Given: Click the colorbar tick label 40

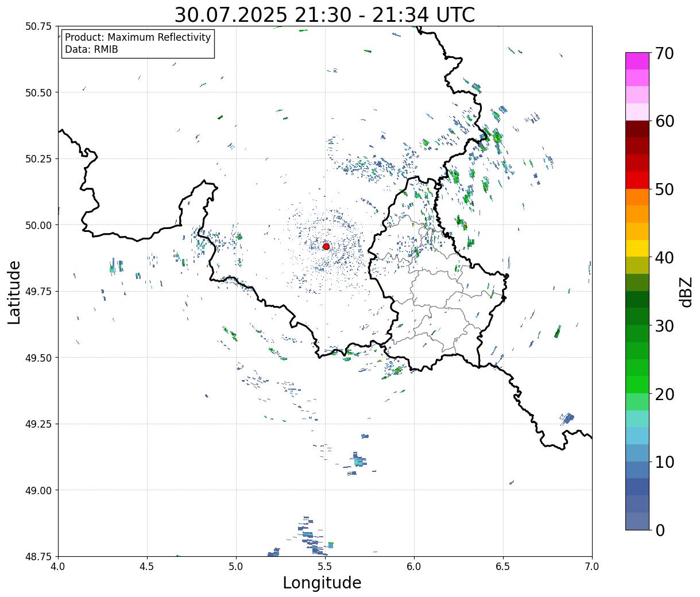Looking at the screenshot, I should 665,258.
